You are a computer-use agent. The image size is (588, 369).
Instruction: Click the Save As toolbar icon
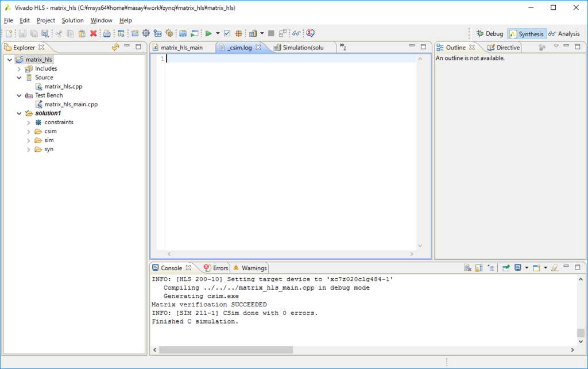pos(45,33)
